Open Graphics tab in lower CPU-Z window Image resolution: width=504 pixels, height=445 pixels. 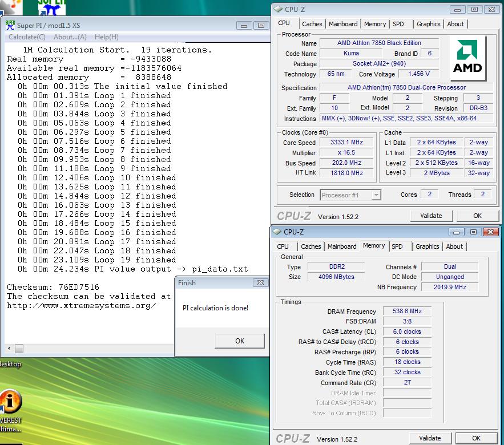[x=427, y=246]
